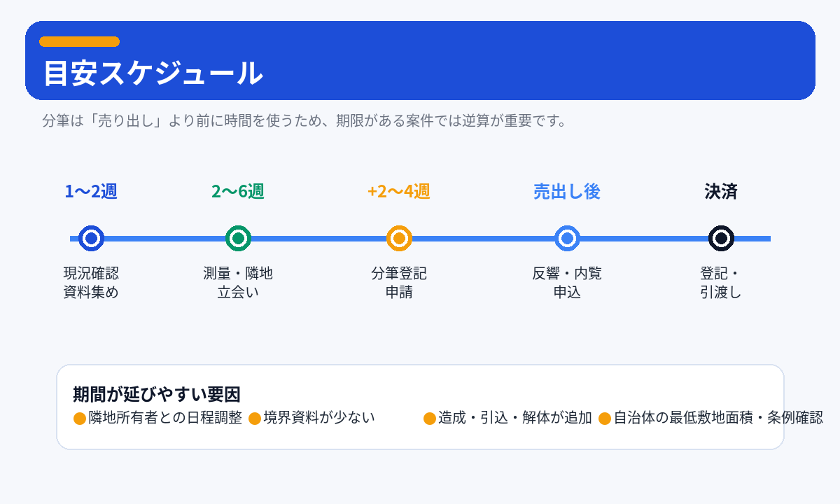Click the orange timeline marker for 分筆登記

click(x=399, y=239)
